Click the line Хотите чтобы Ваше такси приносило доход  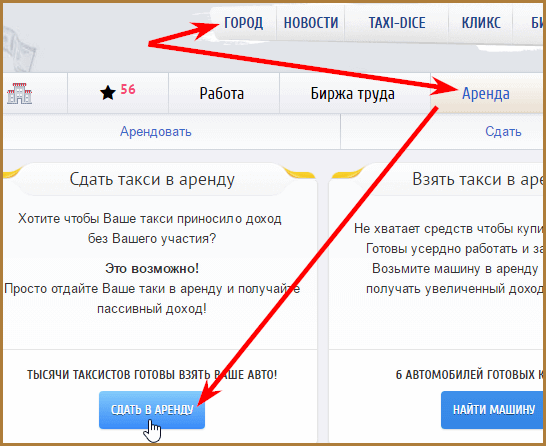pos(150,219)
